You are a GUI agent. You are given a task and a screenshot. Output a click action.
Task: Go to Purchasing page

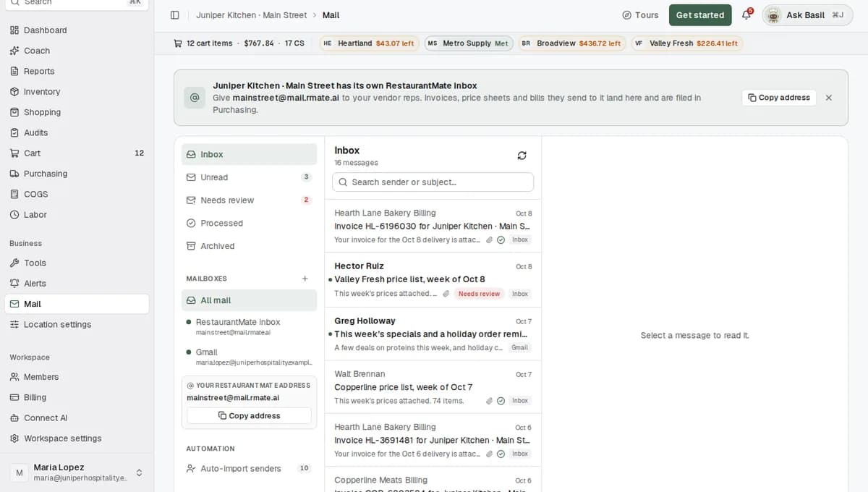tap(77, 174)
